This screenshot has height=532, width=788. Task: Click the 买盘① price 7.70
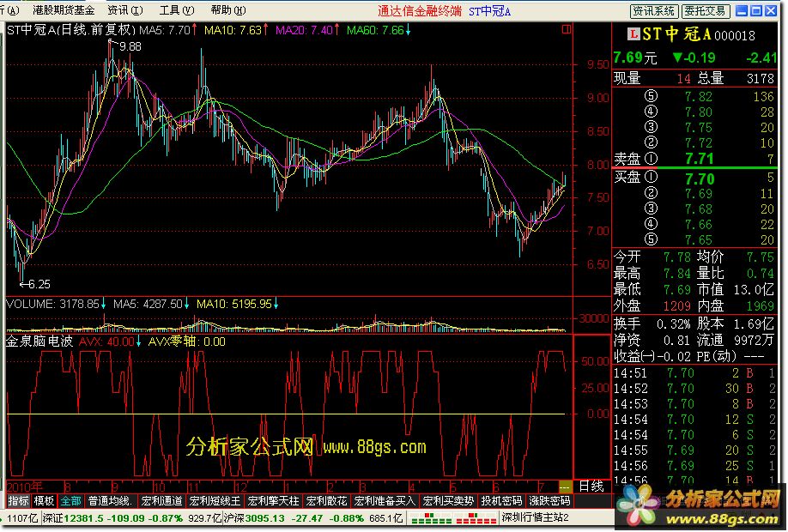[700, 178]
